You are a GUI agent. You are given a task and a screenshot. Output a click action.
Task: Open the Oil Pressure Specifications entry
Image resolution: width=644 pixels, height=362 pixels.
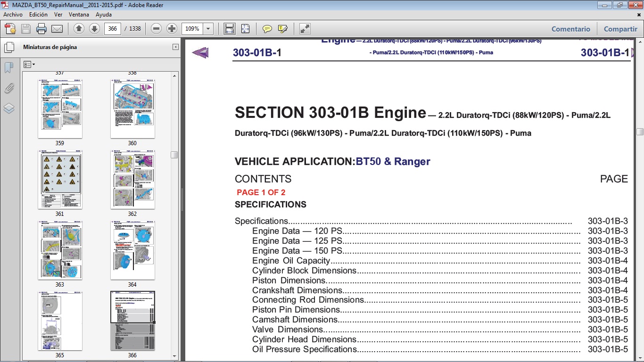click(440, 349)
